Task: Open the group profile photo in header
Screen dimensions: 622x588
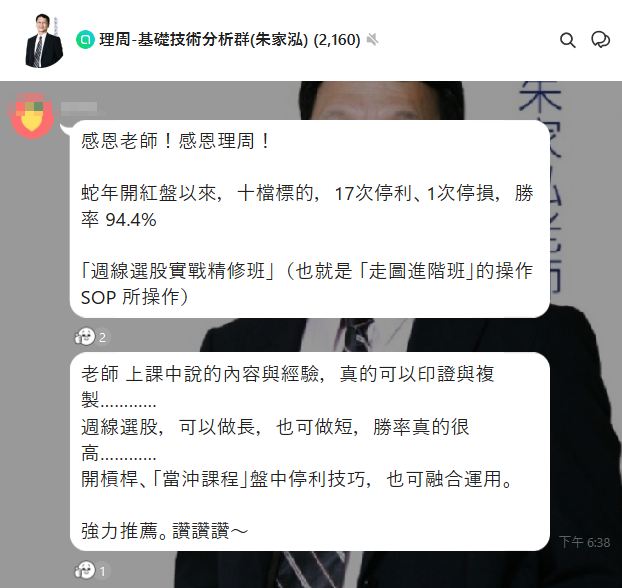Action: point(44,40)
